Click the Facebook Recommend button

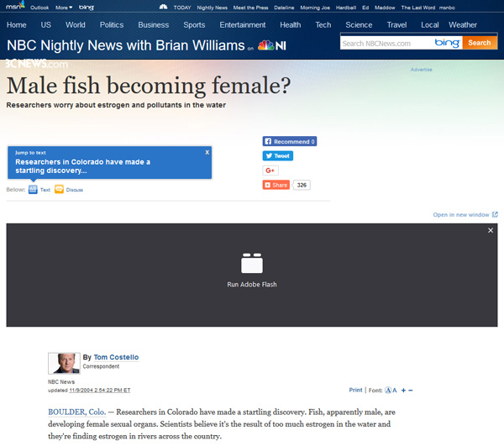point(290,142)
